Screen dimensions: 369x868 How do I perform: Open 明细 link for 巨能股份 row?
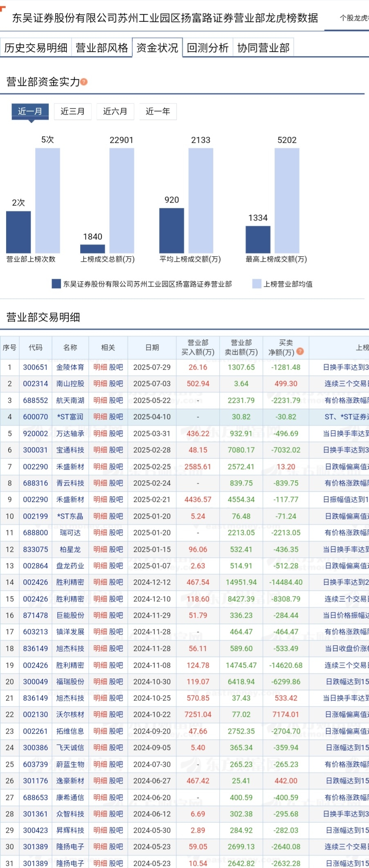coord(100,615)
